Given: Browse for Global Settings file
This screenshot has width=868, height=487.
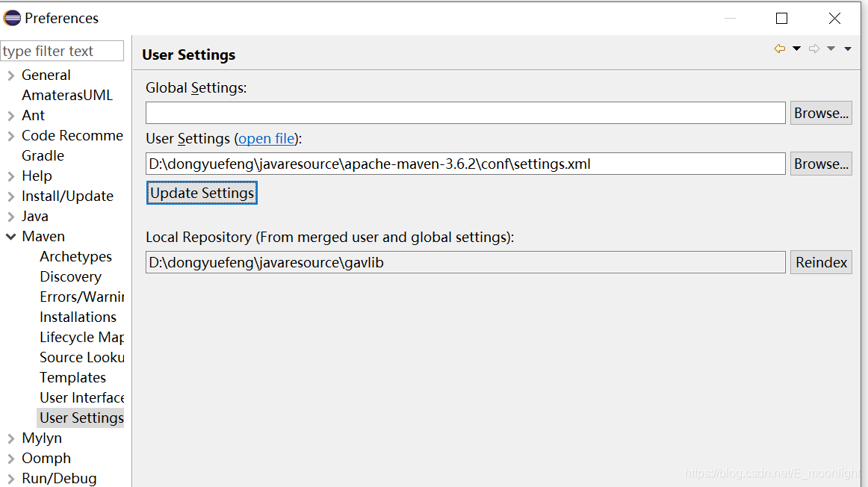Looking at the screenshot, I should coord(821,113).
